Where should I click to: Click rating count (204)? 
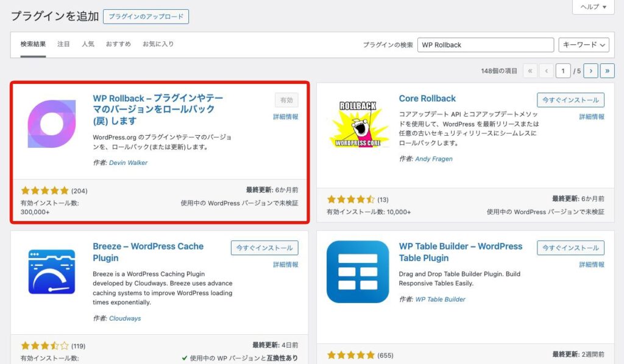(x=79, y=191)
